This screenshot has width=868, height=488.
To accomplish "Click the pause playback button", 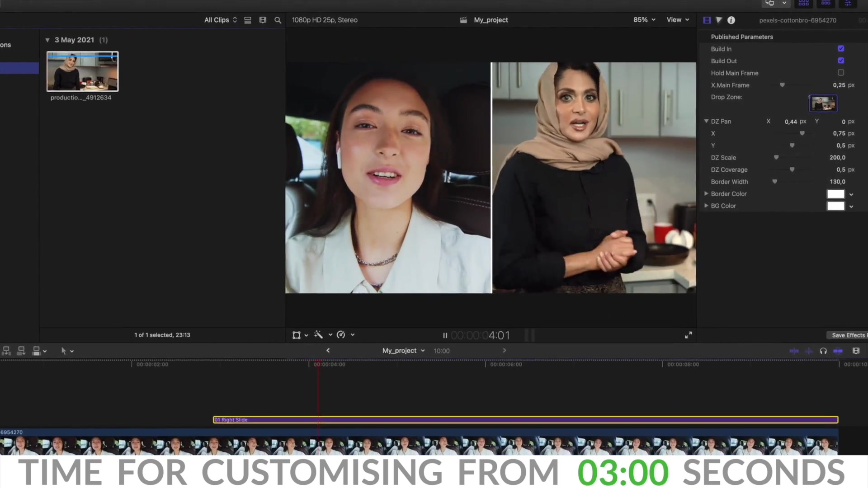I will coord(445,335).
